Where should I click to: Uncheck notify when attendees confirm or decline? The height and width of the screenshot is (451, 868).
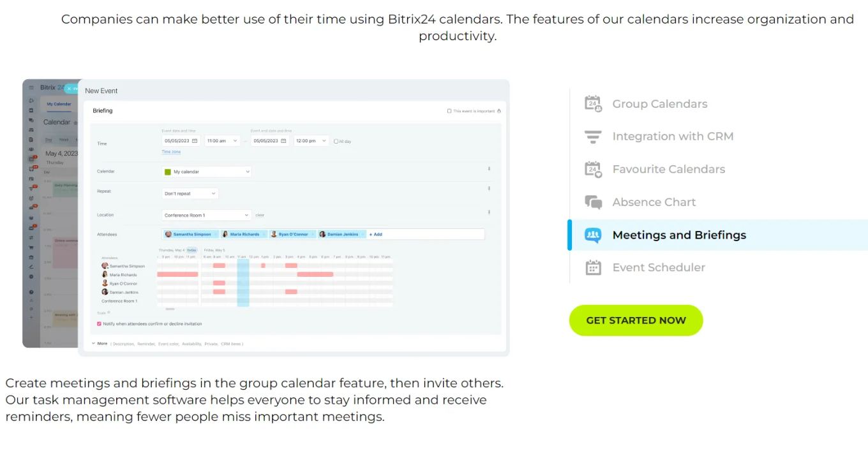pyautogui.click(x=99, y=324)
